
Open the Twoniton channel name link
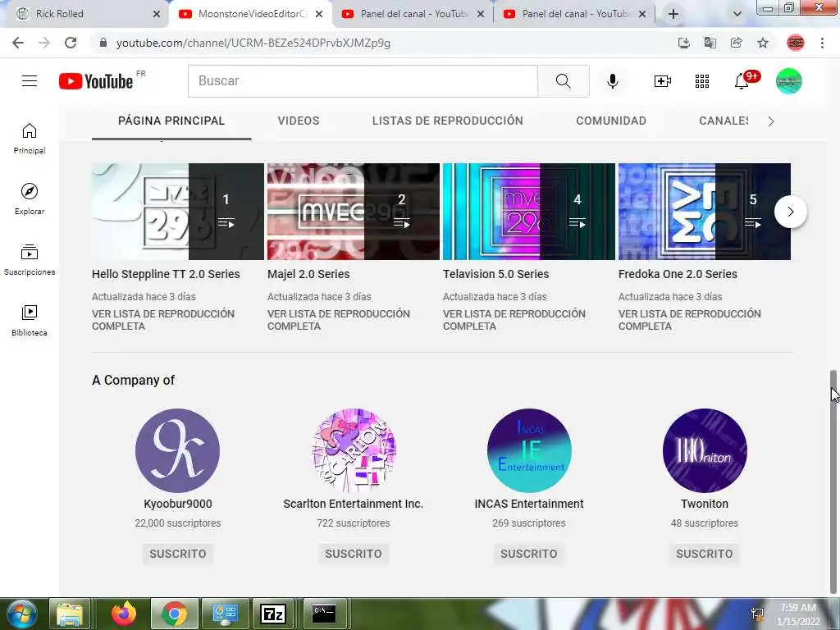[x=705, y=504]
